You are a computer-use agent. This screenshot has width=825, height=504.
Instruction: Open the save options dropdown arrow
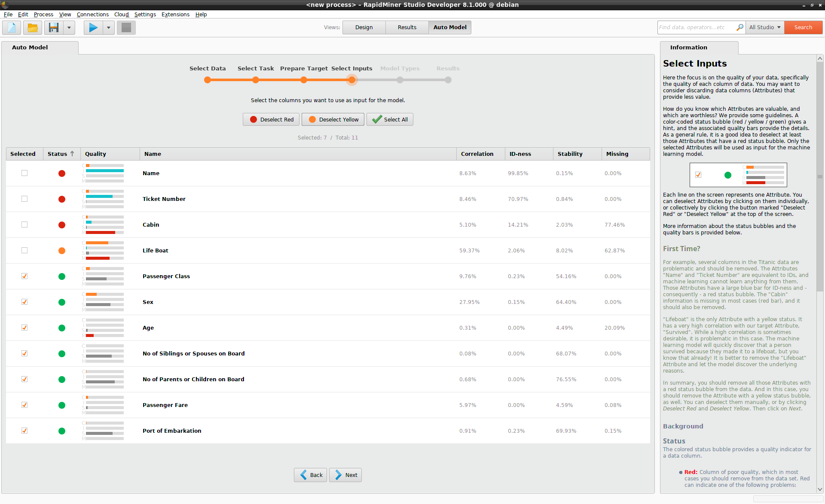(x=69, y=27)
